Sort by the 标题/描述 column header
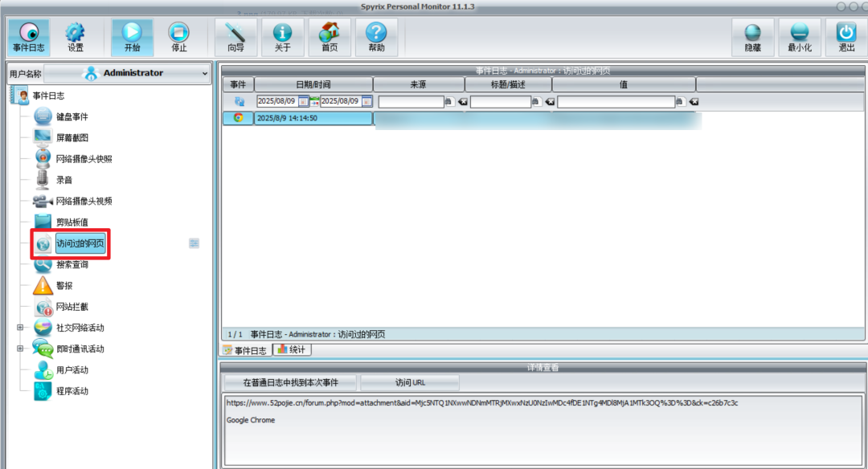 click(508, 84)
